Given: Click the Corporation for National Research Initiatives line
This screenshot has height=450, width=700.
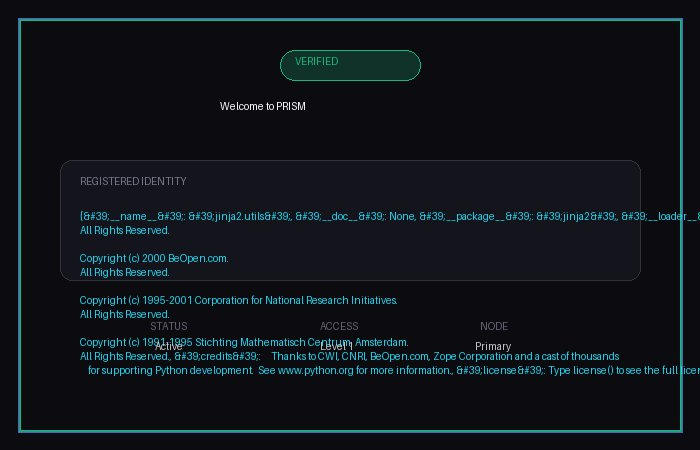Looking at the screenshot, I should coord(238,300).
